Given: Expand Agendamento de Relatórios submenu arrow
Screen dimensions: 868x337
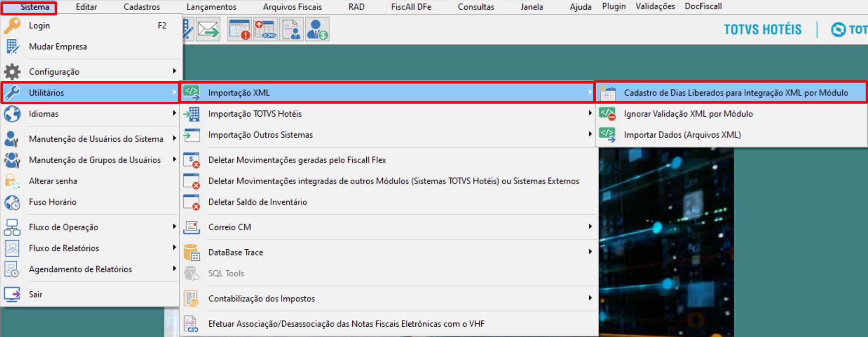Looking at the screenshot, I should click(x=174, y=268).
